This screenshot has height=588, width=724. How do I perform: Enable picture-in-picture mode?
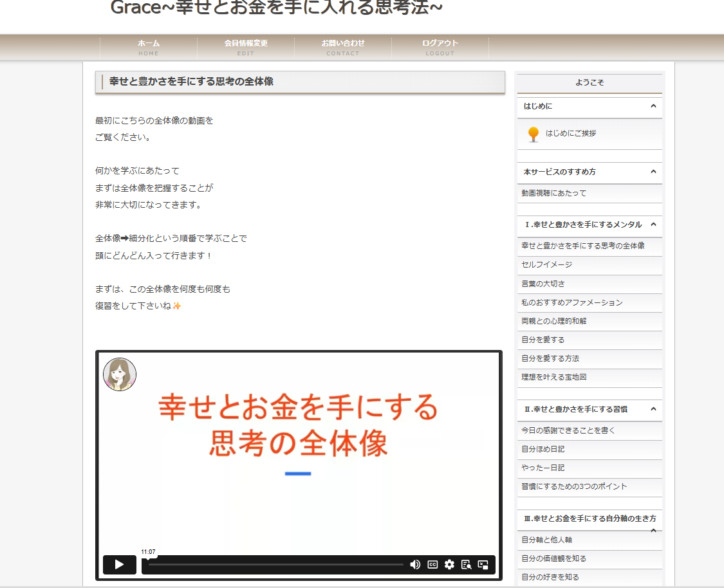point(483,564)
